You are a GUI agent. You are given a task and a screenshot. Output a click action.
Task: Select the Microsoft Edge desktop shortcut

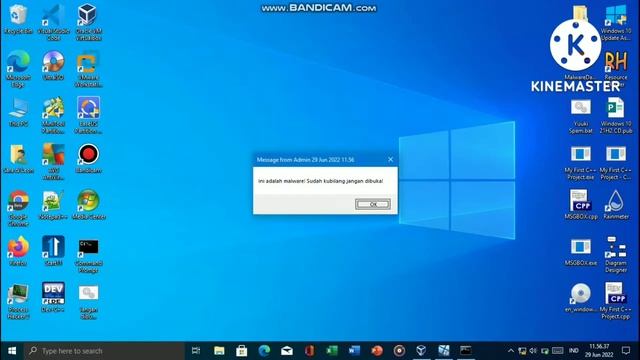[18, 69]
